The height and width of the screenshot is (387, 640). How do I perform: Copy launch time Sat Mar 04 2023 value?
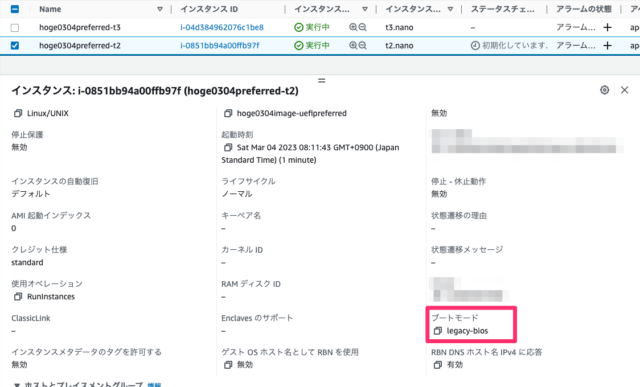(228, 147)
